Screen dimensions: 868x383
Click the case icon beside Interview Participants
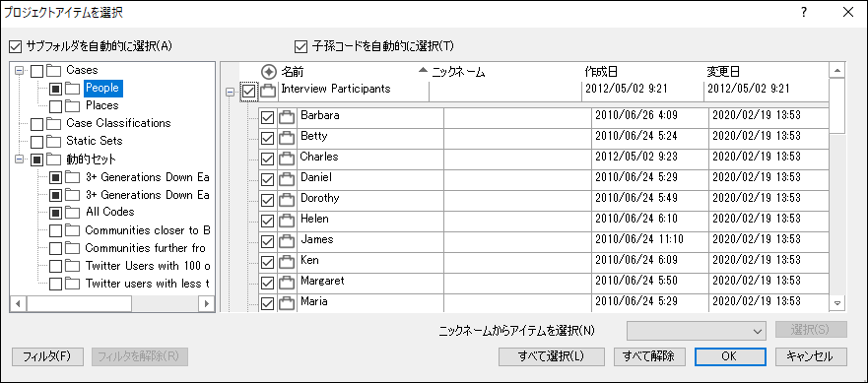click(x=268, y=92)
